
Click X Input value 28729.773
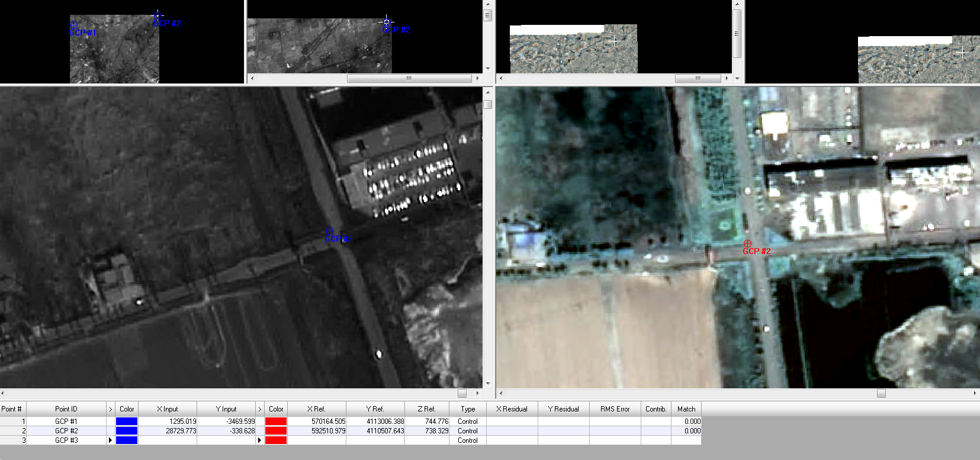(168, 431)
